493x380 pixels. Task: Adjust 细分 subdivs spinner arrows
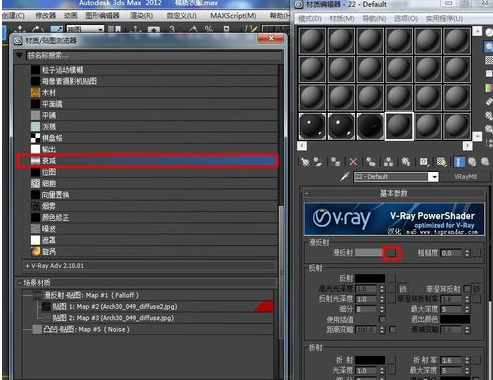coord(382,309)
